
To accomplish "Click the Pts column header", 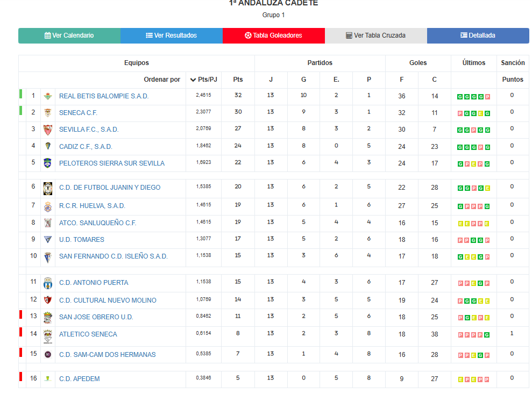I will (x=238, y=80).
